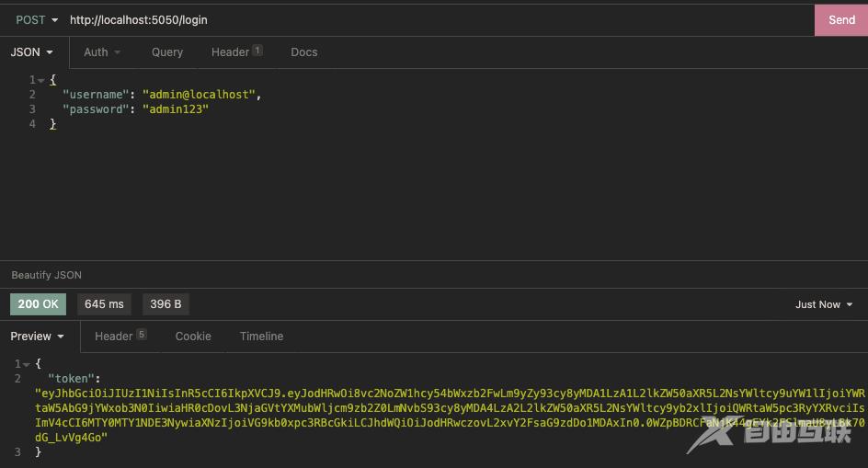The height and width of the screenshot is (468, 868).
Task: Open the Preview mode dropdown
Action: click(x=37, y=337)
